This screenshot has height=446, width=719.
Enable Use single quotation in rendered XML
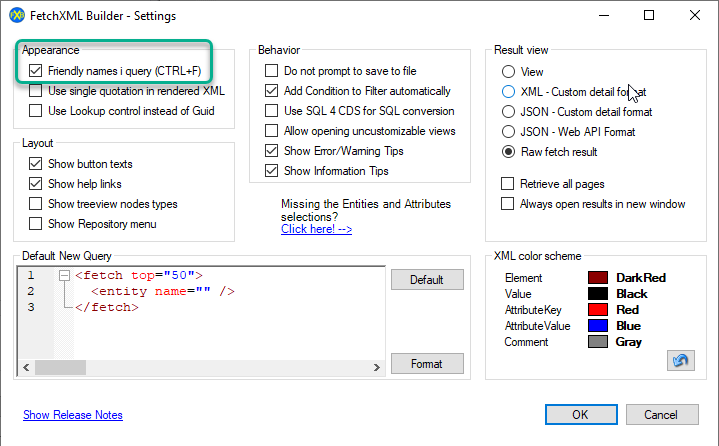click(x=36, y=91)
